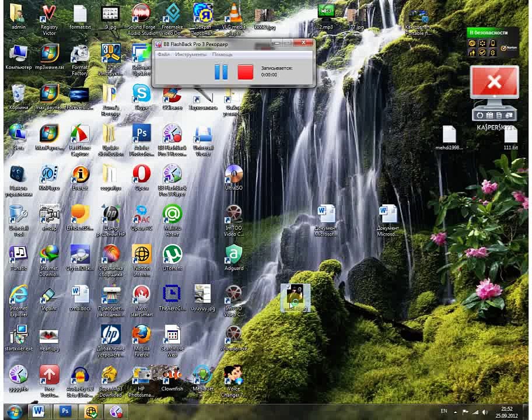
Task: Select the Корзина recycle bin icon
Action: (x=18, y=97)
